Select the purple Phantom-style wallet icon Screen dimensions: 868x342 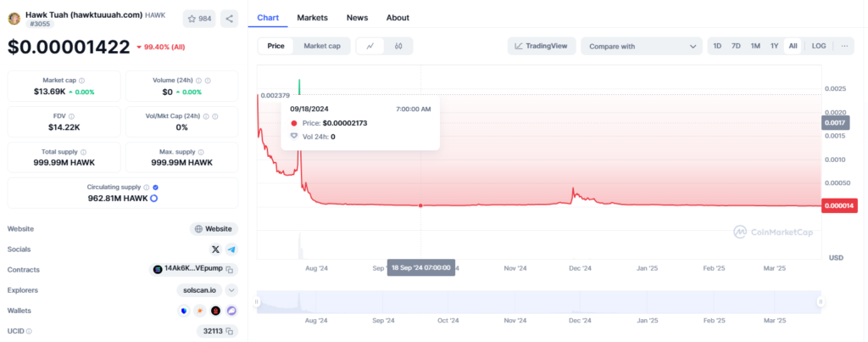tap(232, 311)
